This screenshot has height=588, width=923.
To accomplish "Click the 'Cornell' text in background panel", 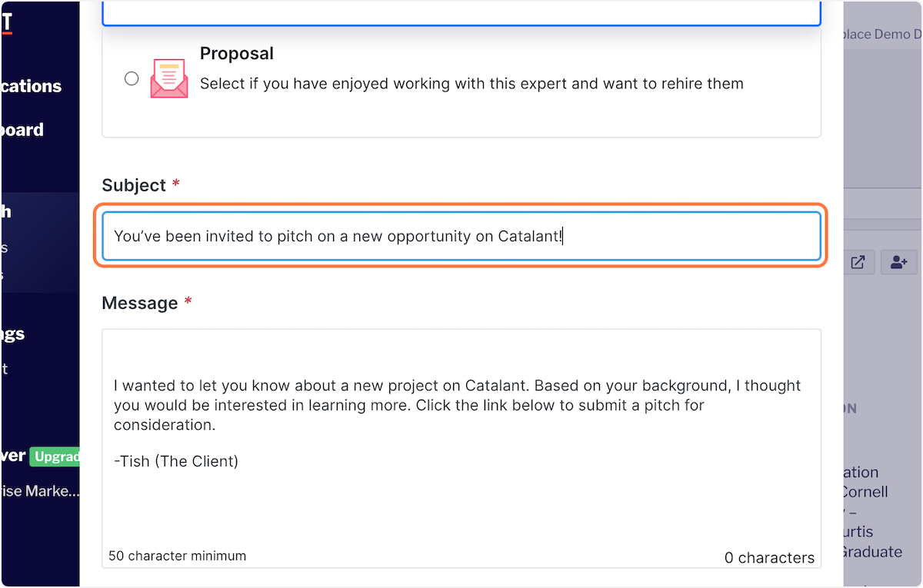I will (865, 492).
